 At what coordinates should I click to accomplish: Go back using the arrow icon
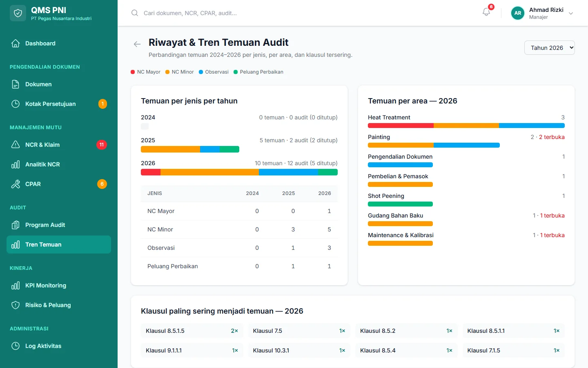137,44
